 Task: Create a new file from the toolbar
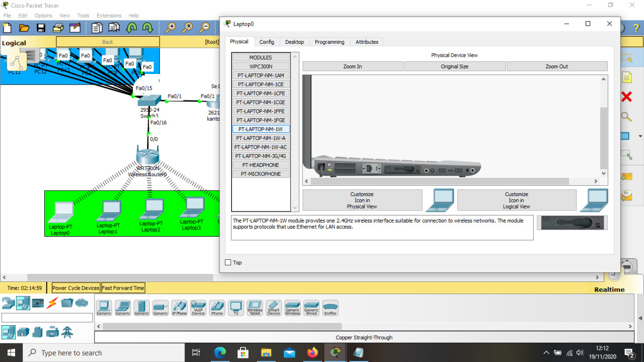(x=7, y=28)
